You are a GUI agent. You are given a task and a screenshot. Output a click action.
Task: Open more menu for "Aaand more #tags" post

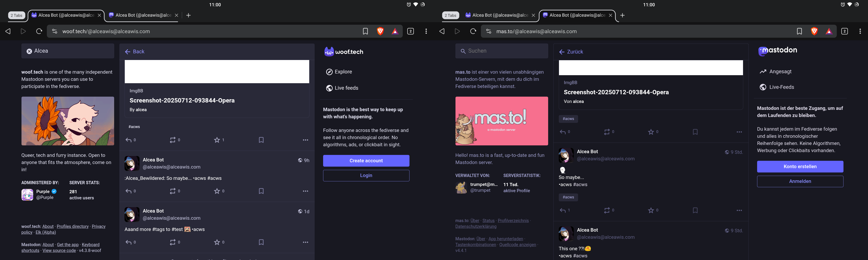pyautogui.click(x=305, y=242)
